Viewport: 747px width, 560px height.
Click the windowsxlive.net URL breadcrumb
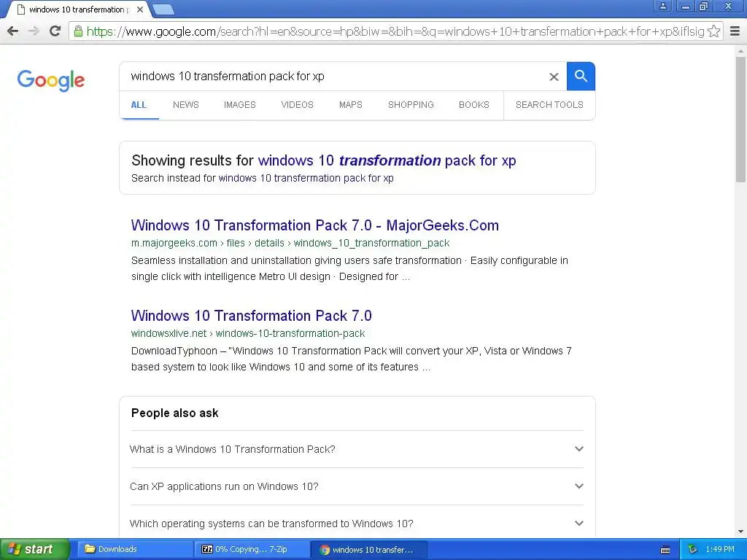coord(248,333)
